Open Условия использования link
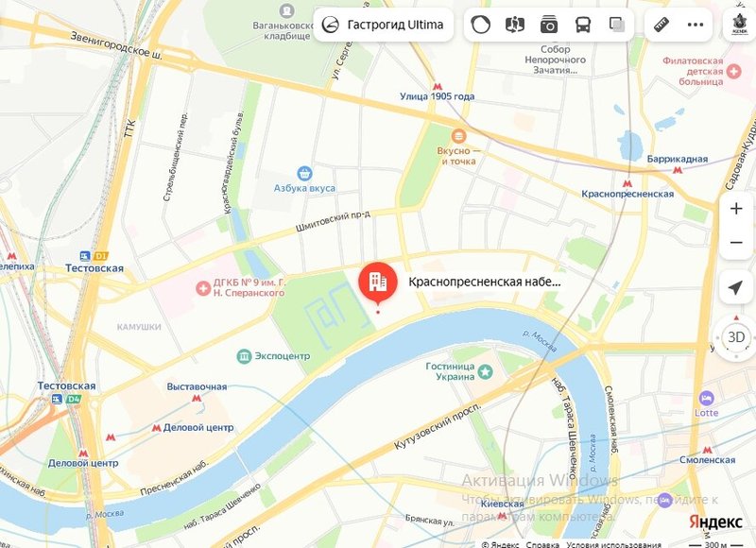 click(613, 544)
